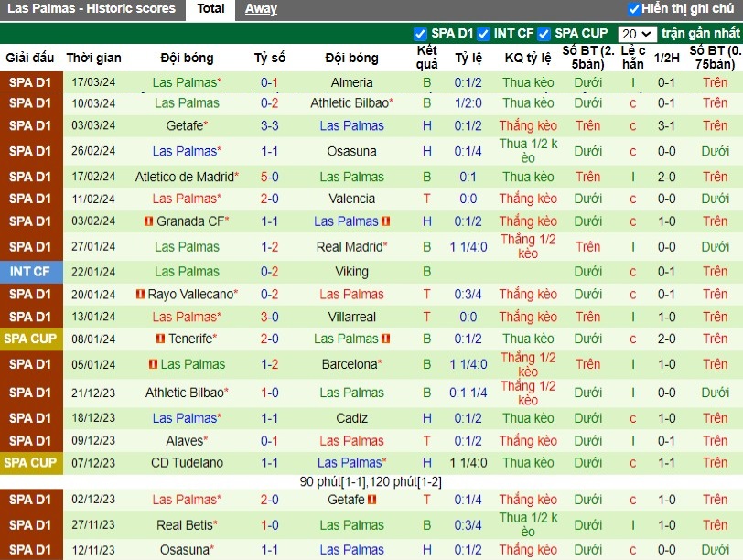
Task: Click the Kết quả column header
Action: tap(426, 58)
